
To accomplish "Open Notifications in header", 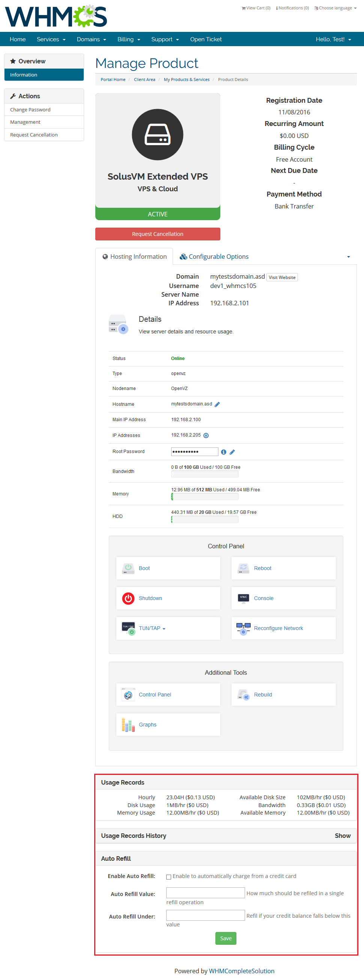I will click(292, 8).
